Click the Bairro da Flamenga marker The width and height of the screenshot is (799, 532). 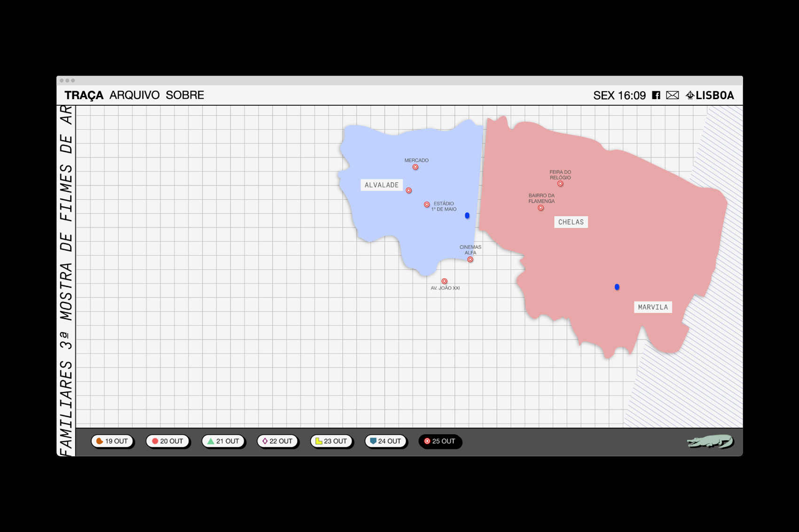pyautogui.click(x=540, y=208)
